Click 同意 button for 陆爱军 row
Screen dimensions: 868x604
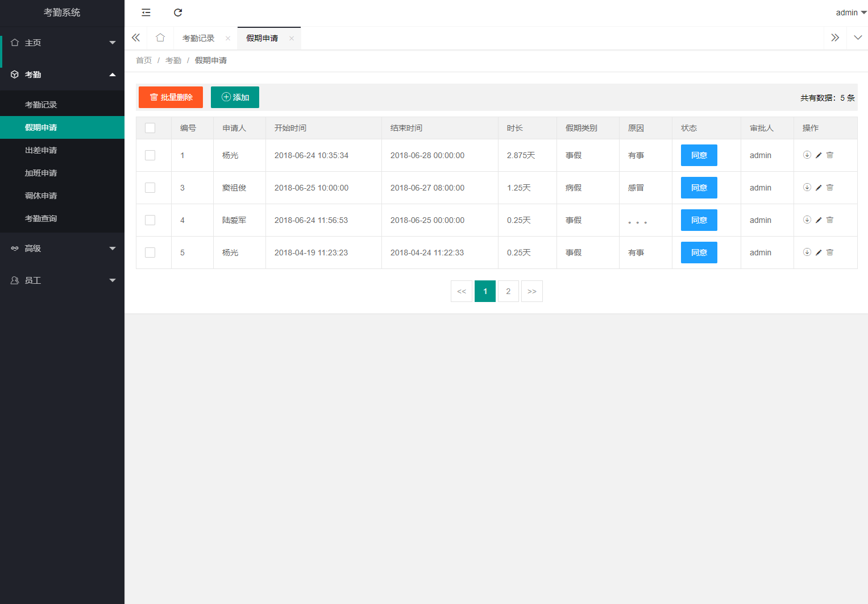coord(699,220)
